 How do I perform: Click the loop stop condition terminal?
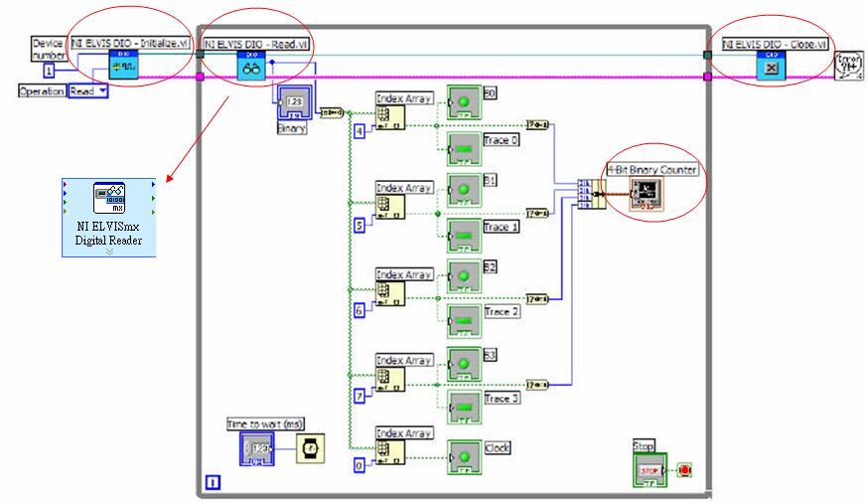click(x=684, y=469)
